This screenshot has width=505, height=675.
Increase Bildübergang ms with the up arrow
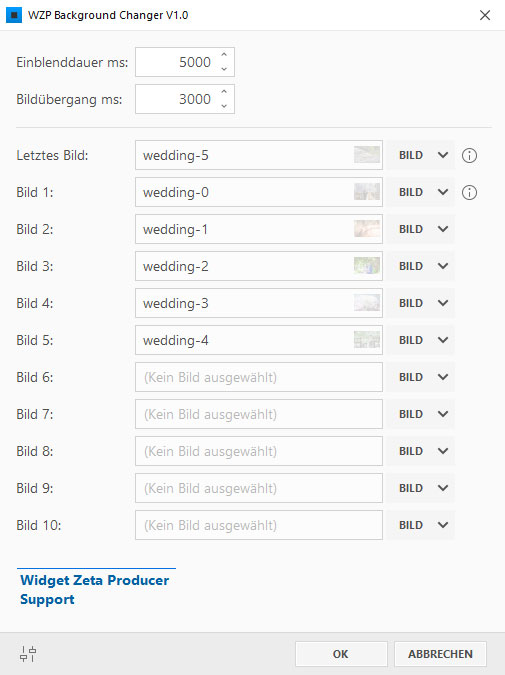coord(224,92)
